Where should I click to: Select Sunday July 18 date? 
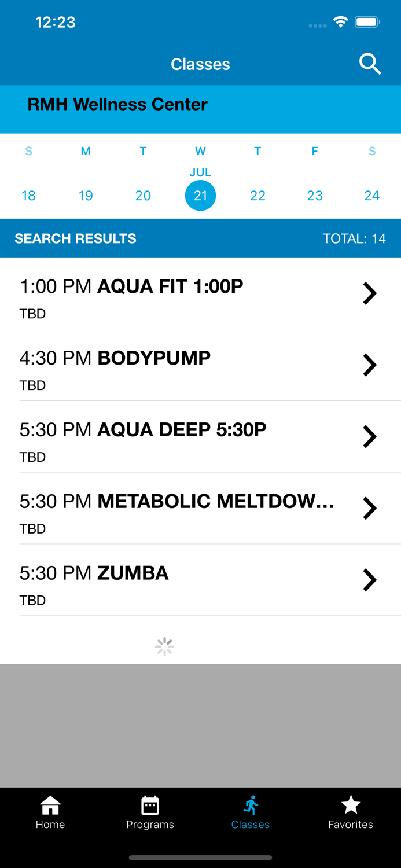point(28,196)
